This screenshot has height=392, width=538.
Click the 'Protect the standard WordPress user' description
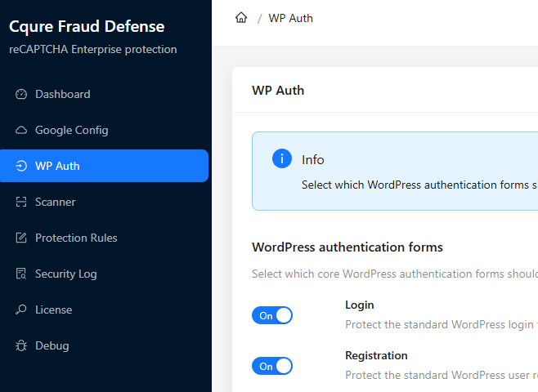[442, 375]
